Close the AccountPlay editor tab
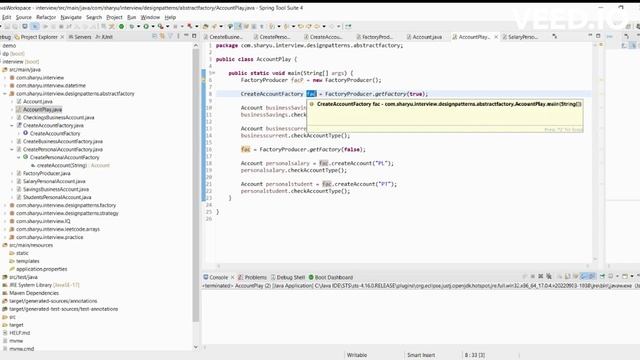The height and width of the screenshot is (360, 640). 496,37
